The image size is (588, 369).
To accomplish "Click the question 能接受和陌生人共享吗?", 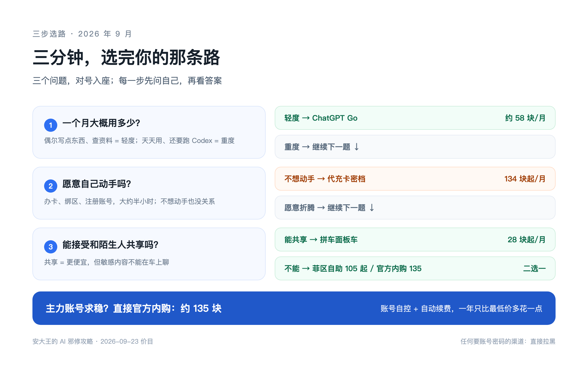I will coord(110,245).
